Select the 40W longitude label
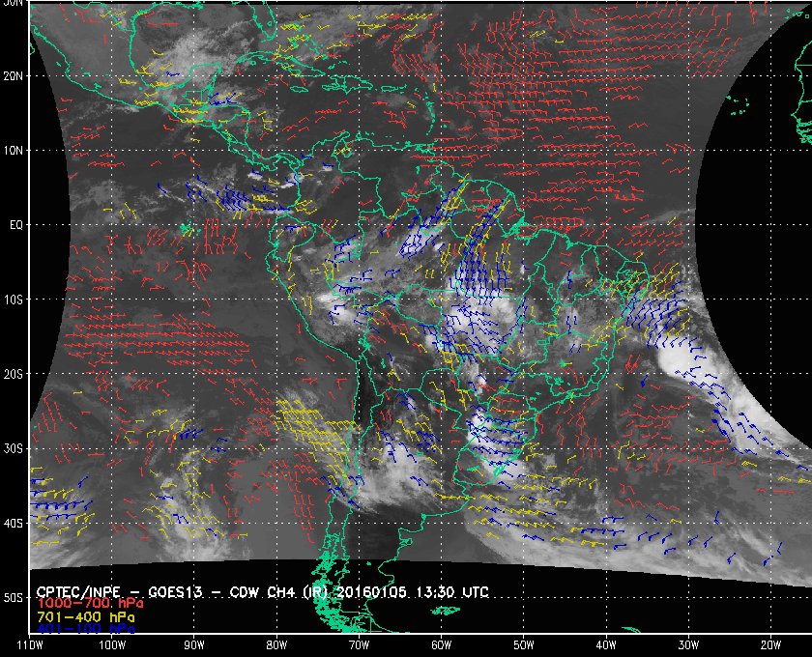812x657 pixels. coord(606,645)
